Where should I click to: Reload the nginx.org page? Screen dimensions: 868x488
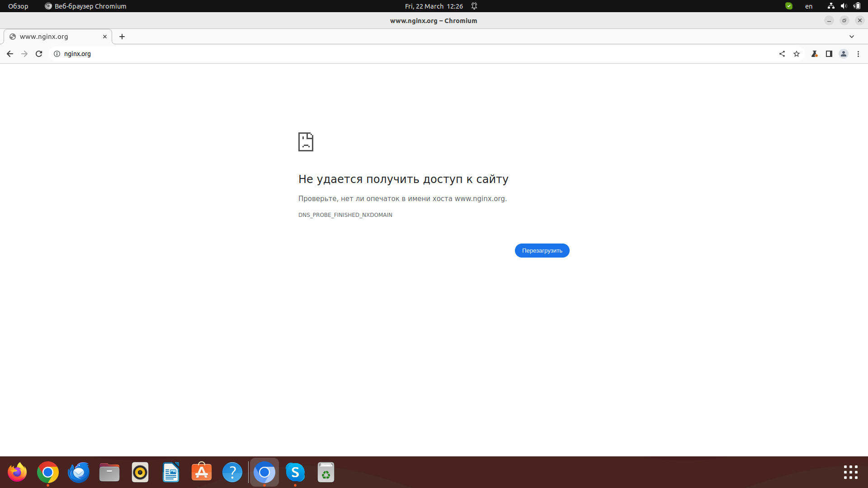pos(39,54)
